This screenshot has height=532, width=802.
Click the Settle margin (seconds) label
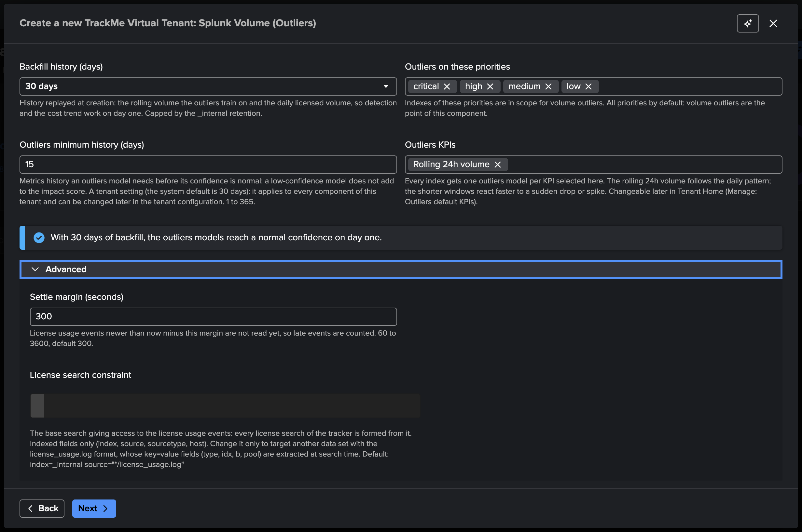point(77,297)
